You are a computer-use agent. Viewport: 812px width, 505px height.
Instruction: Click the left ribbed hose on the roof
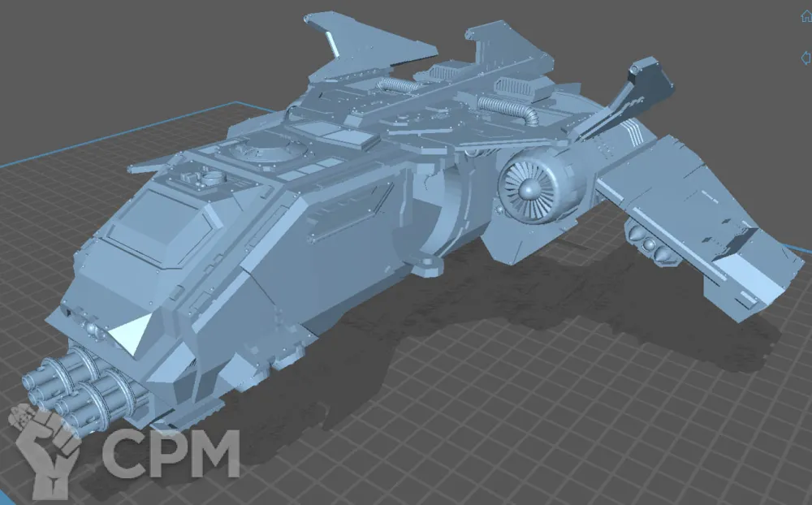click(400, 84)
